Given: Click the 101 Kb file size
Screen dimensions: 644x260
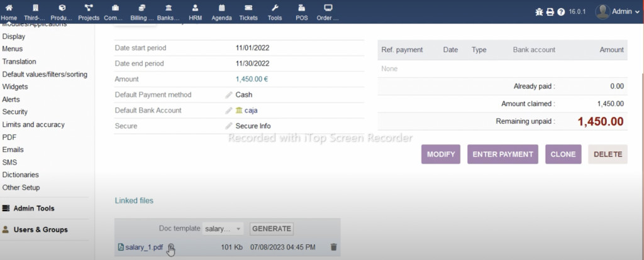Looking at the screenshot, I should 231,247.
